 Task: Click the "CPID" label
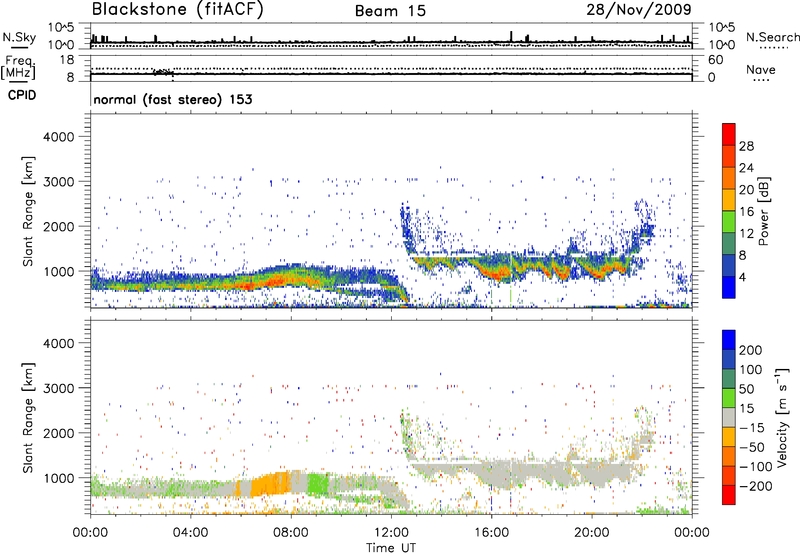(22, 95)
